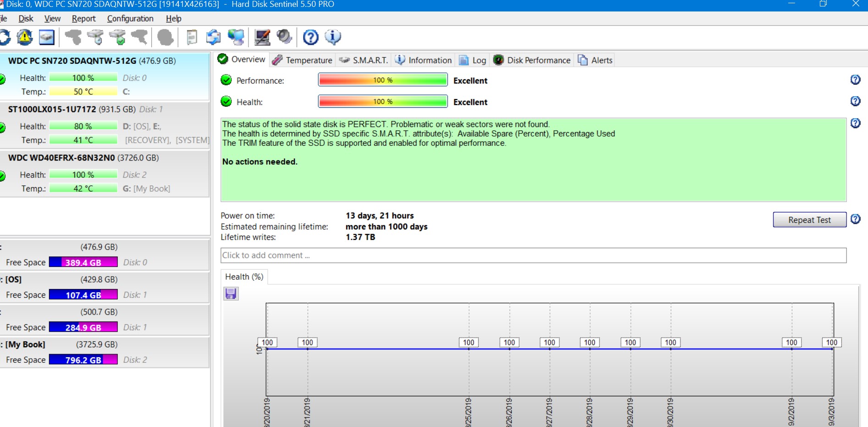Switch to the S.M.A.R.T. tab

click(364, 60)
